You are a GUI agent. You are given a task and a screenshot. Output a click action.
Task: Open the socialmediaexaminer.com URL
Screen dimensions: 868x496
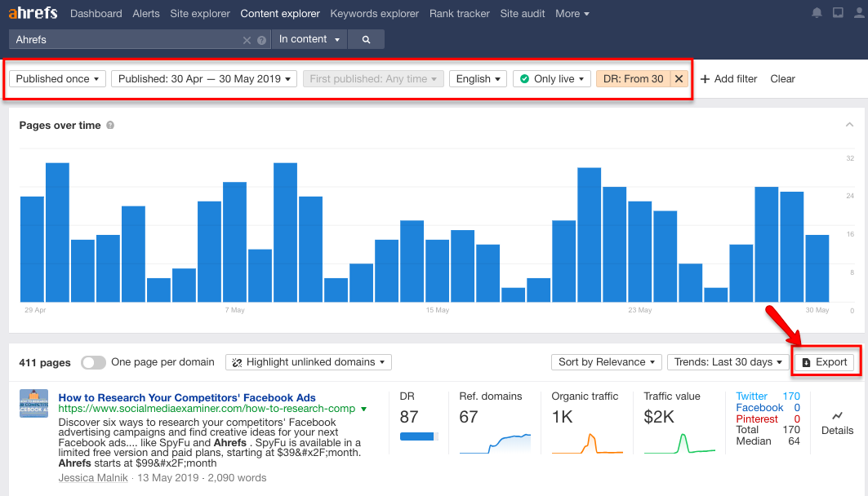pyautogui.click(x=207, y=409)
